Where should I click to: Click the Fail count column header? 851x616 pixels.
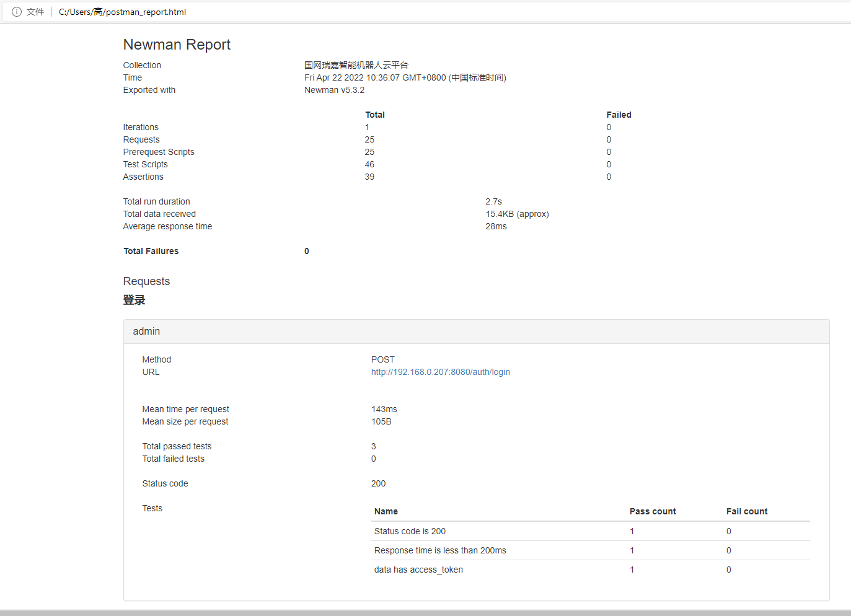point(747,511)
